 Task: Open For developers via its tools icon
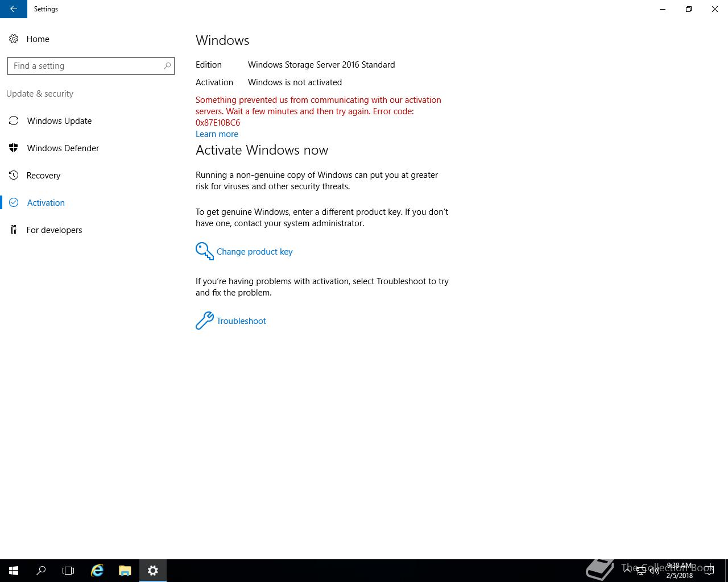pos(14,230)
